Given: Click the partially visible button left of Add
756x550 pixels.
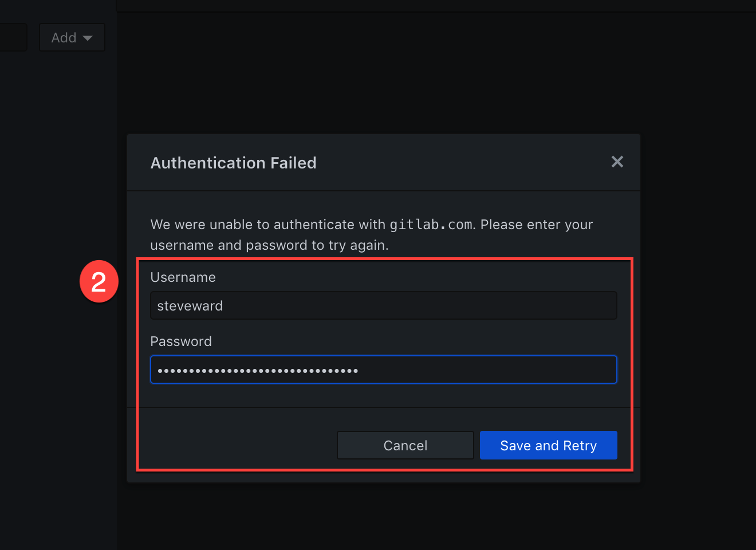Looking at the screenshot, I should tap(13, 37).
